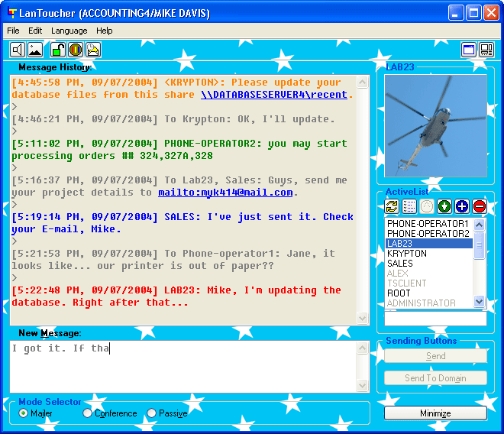Viewport: 504px width, 434px height.
Task: Click the ActiveList scrollbar down arrow
Action: click(x=480, y=302)
